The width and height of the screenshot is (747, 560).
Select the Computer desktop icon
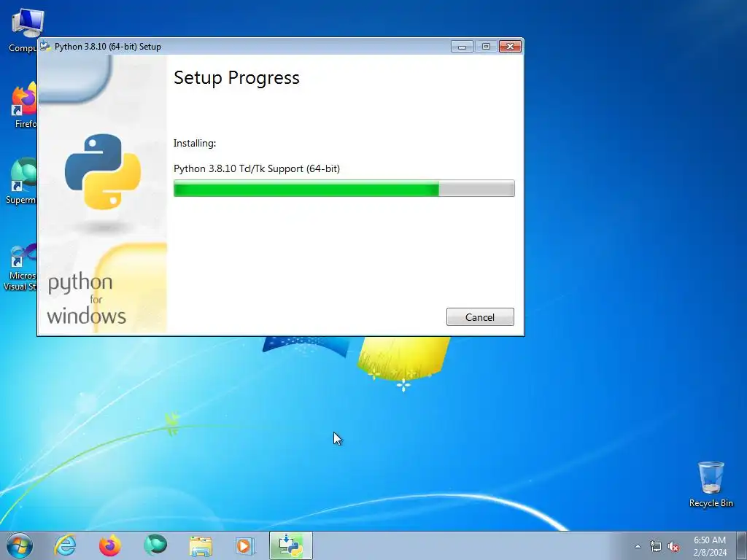pos(23,31)
